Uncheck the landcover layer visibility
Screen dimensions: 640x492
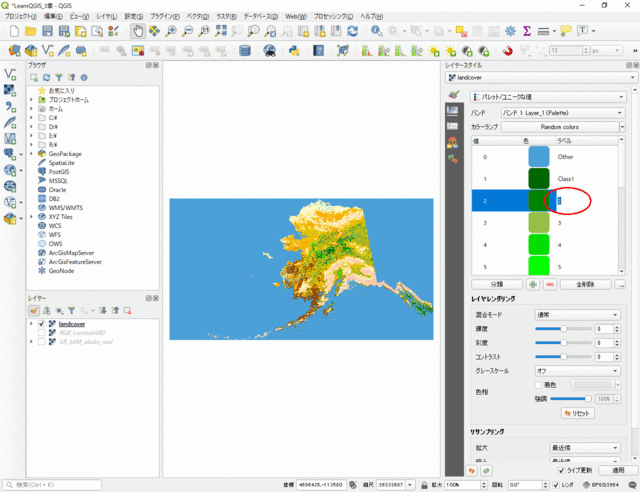[x=41, y=324]
